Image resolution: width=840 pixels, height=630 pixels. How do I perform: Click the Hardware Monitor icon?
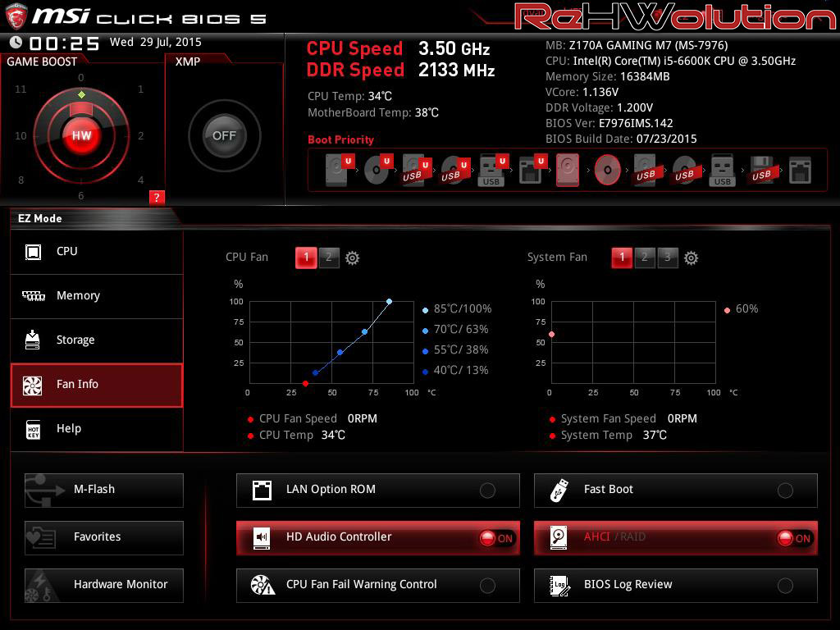[x=40, y=585]
